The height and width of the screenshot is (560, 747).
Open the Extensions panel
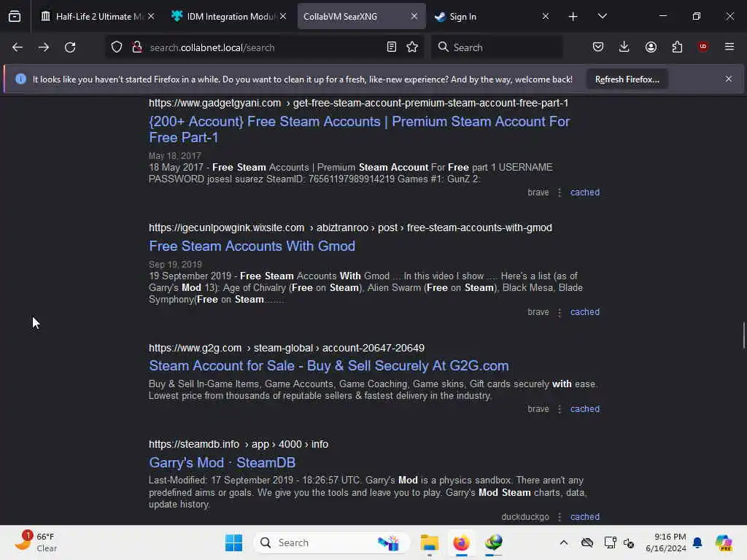point(677,47)
